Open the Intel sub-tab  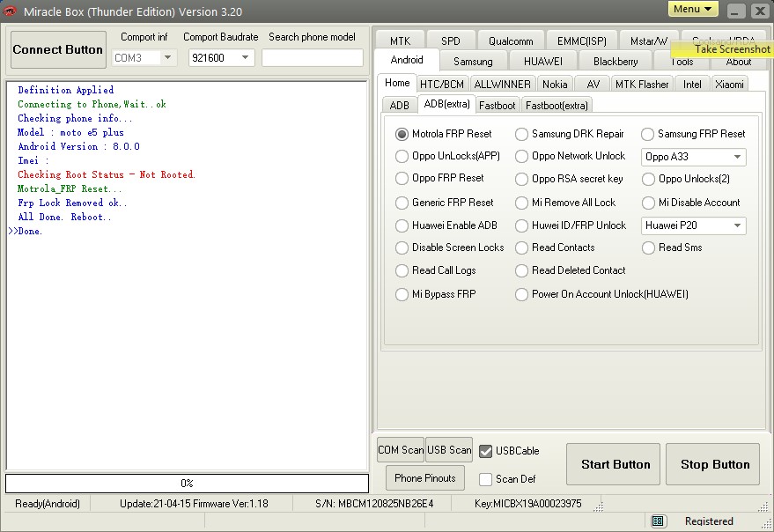pyautogui.click(x=692, y=85)
